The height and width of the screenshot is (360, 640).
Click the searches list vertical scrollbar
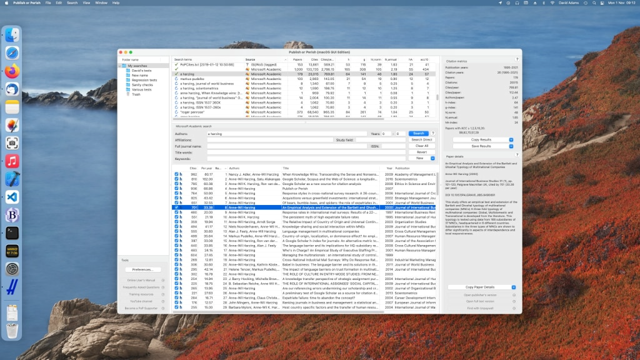(x=438, y=98)
